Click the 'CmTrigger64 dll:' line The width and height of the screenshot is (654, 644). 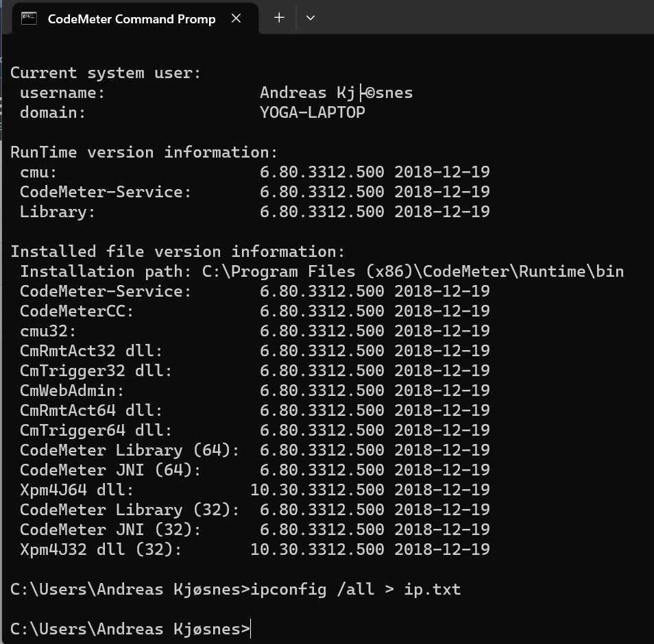pyautogui.click(x=255, y=430)
